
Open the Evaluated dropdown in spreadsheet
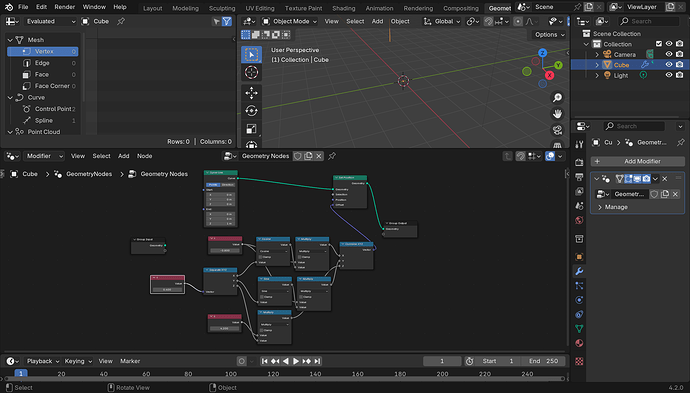click(50, 21)
